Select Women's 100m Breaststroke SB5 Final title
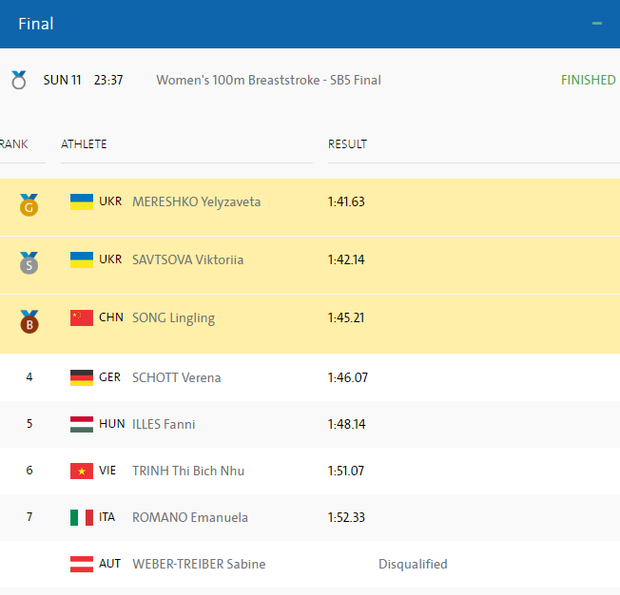This screenshot has height=595, width=620. tap(268, 80)
